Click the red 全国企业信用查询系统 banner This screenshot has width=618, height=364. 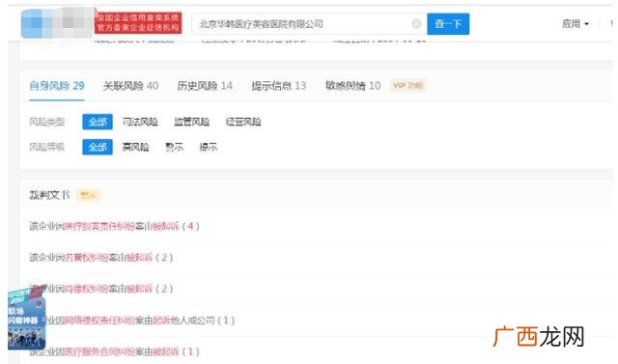138,22
